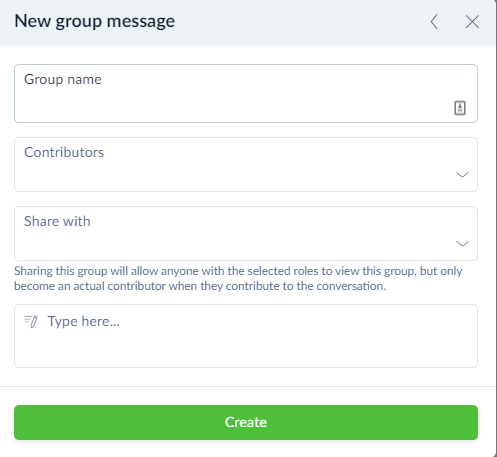Viewport: 497px width, 457px height.
Task: Click the Share with label text
Action: click(x=57, y=221)
